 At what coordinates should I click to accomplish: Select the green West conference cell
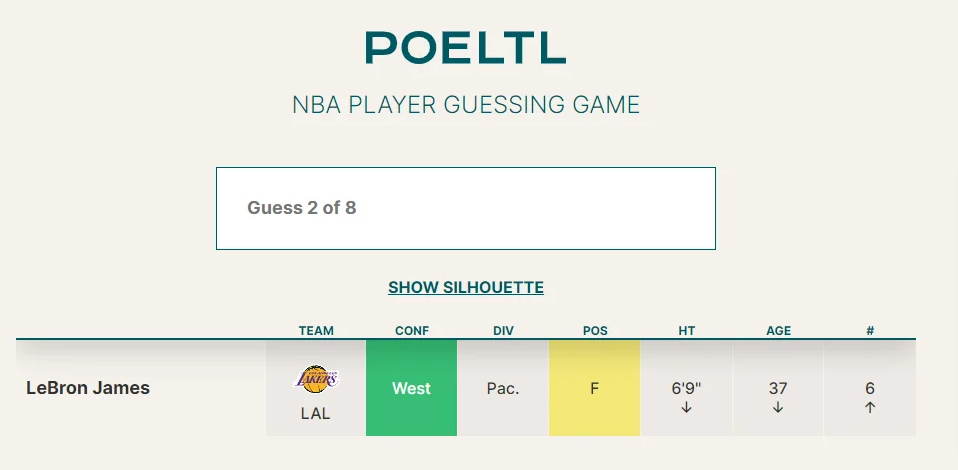point(411,388)
